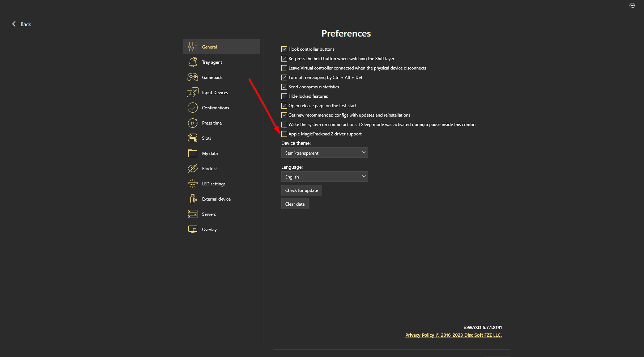Click the Tray agent bell icon

tap(193, 62)
